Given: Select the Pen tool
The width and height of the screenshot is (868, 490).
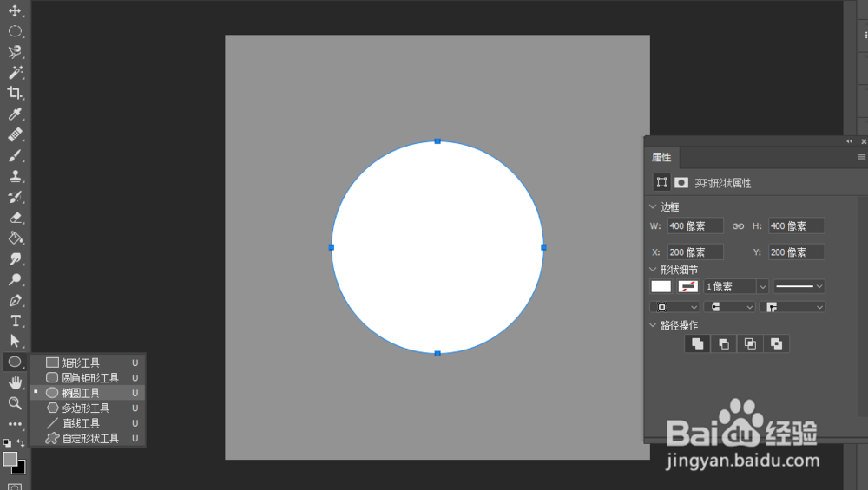Looking at the screenshot, I should 15,300.
